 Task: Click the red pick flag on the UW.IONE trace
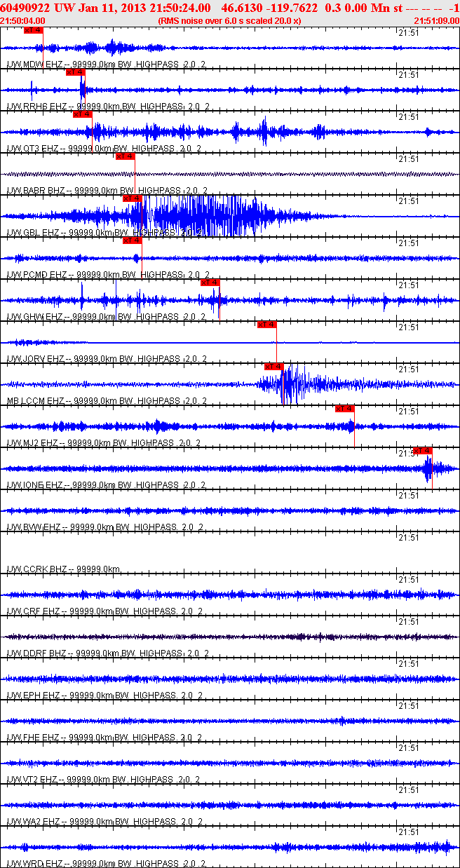pos(422,451)
